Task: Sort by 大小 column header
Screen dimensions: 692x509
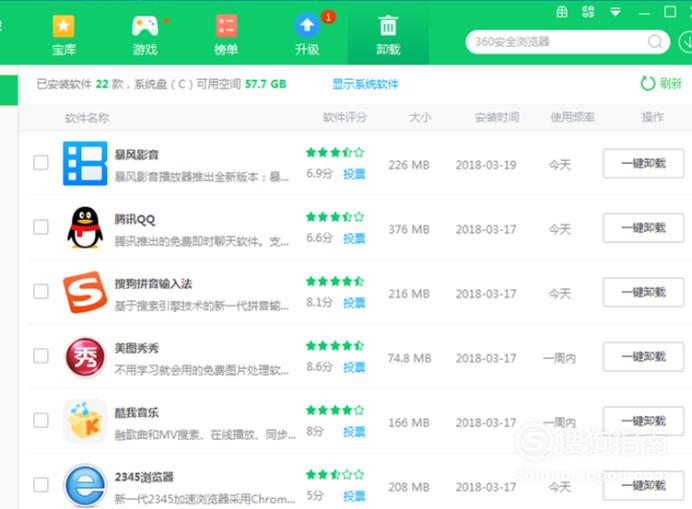Action: tap(420, 117)
